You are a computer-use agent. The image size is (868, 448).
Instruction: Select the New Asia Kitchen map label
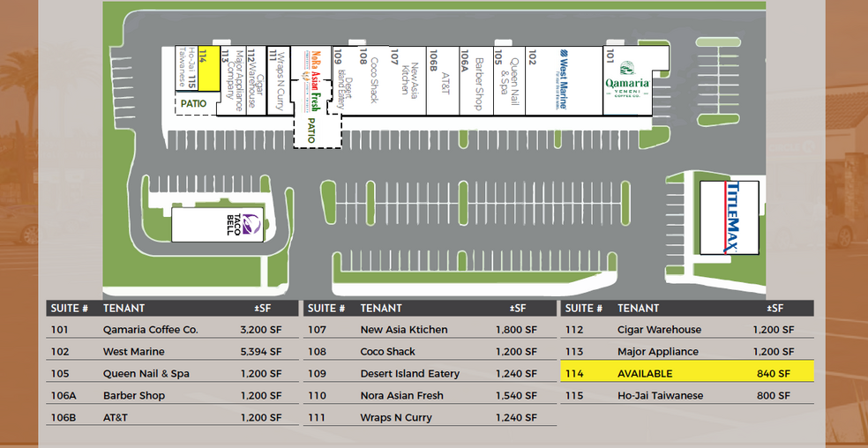point(410,79)
